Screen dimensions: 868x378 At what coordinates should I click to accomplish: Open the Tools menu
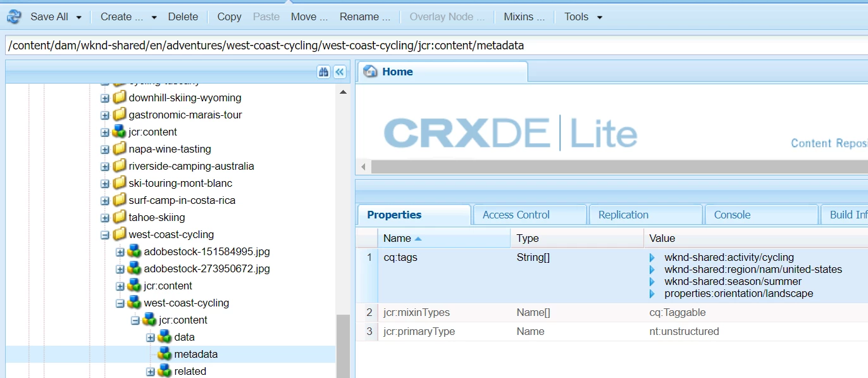pyautogui.click(x=583, y=17)
